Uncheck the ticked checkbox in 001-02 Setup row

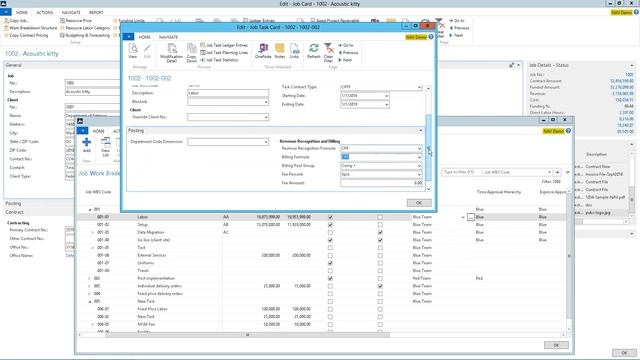(x=330, y=225)
